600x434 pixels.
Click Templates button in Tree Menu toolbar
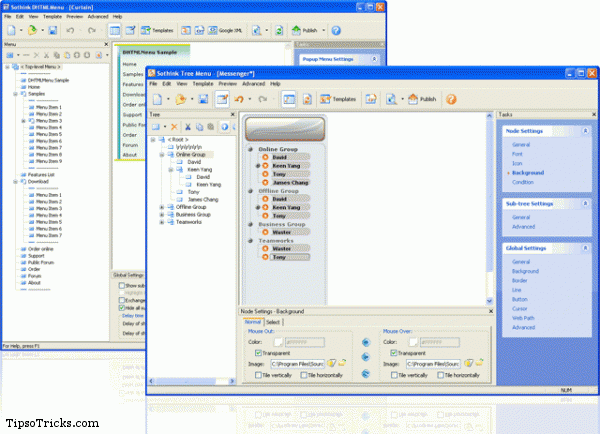pyautogui.click(x=338, y=100)
